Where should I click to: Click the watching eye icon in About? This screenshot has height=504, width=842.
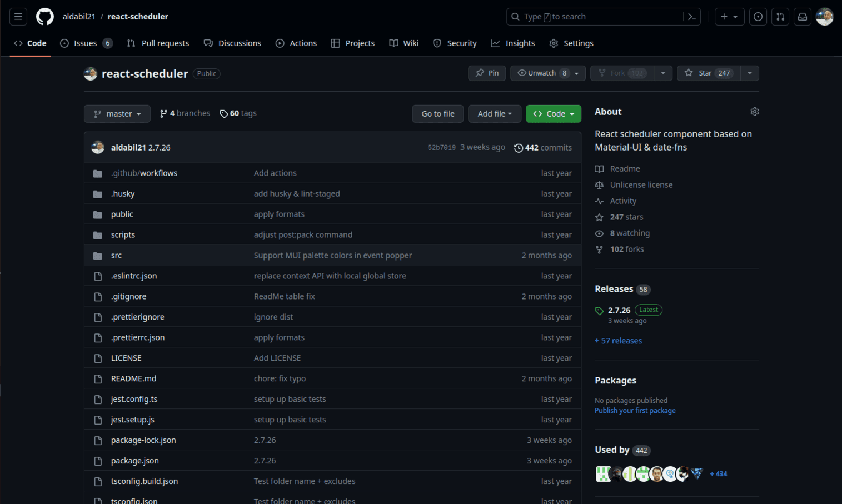pos(599,233)
